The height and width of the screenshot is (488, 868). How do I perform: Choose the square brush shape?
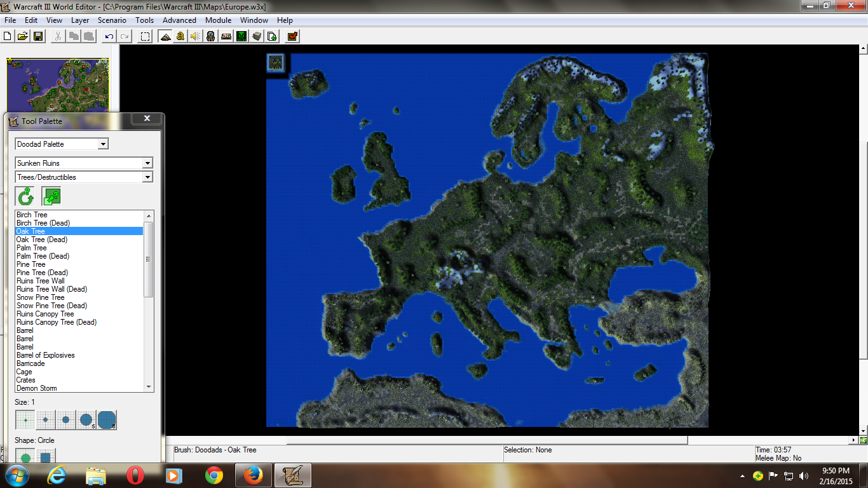45,456
